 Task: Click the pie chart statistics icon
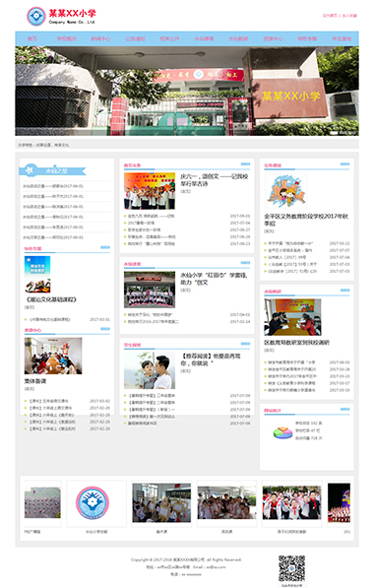[282, 432]
